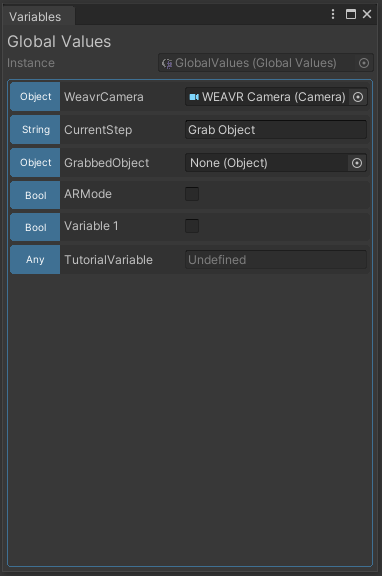Open the Variables panel kebab menu
Viewport: 382px width, 576px height.
[333, 14]
